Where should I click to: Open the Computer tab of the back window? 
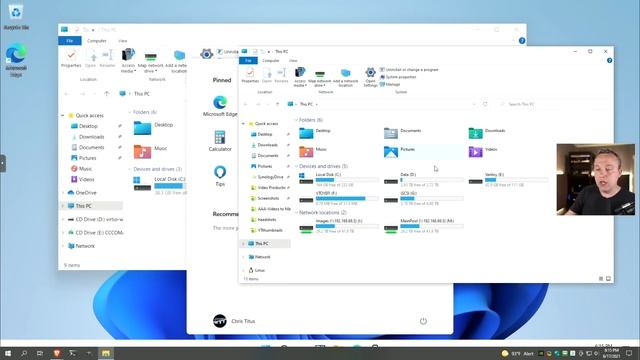tap(97, 41)
